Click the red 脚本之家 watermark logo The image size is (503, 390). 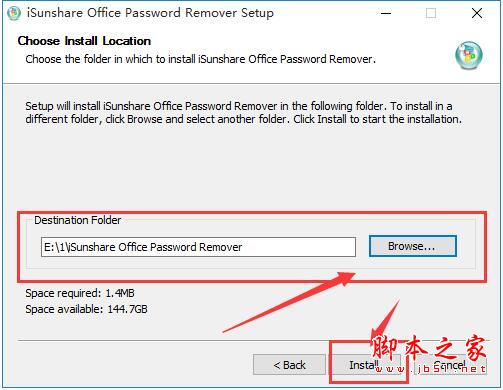(429, 348)
